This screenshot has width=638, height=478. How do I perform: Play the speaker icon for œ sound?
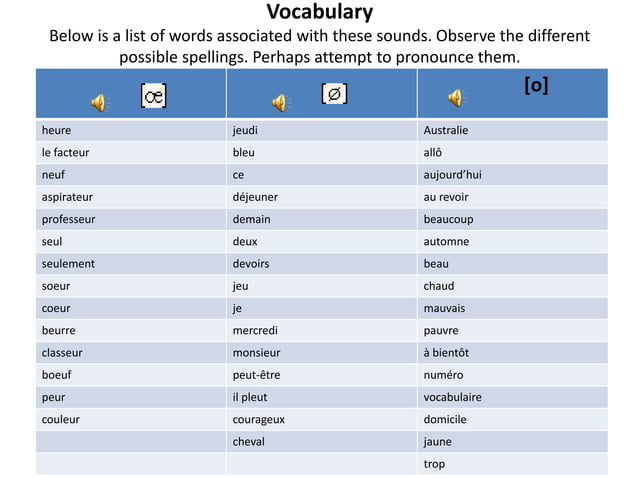98,103
